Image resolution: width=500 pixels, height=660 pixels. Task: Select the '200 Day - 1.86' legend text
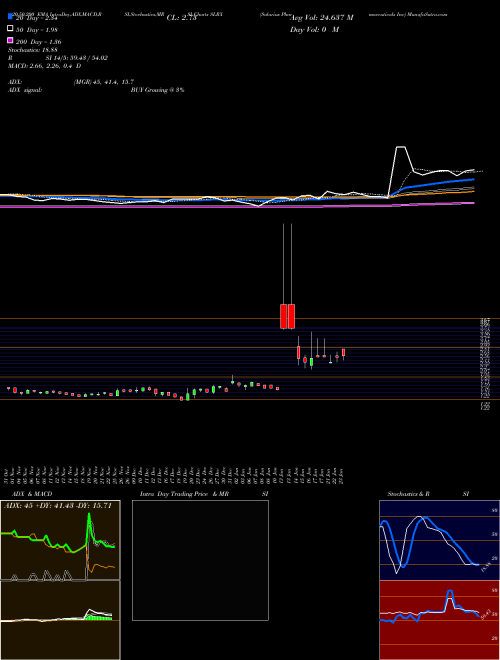point(39,42)
